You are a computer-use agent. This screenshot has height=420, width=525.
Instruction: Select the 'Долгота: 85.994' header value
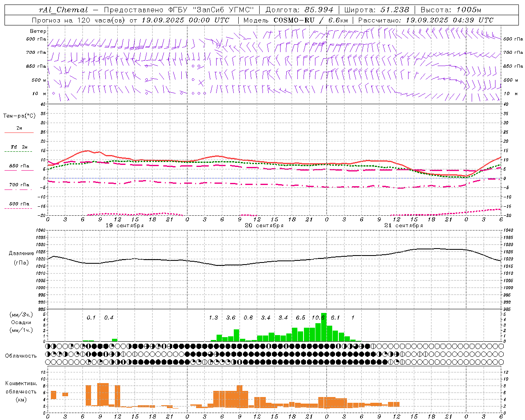[x=300, y=10]
